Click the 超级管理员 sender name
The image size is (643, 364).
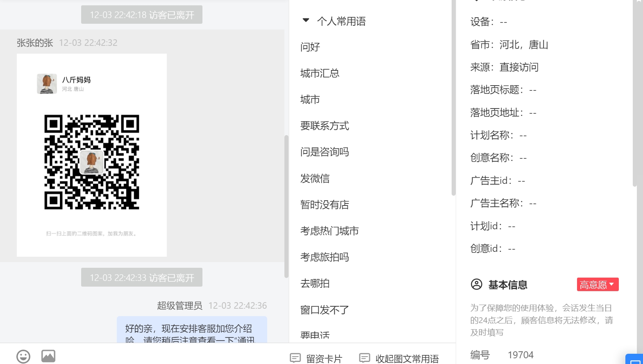(x=179, y=305)
